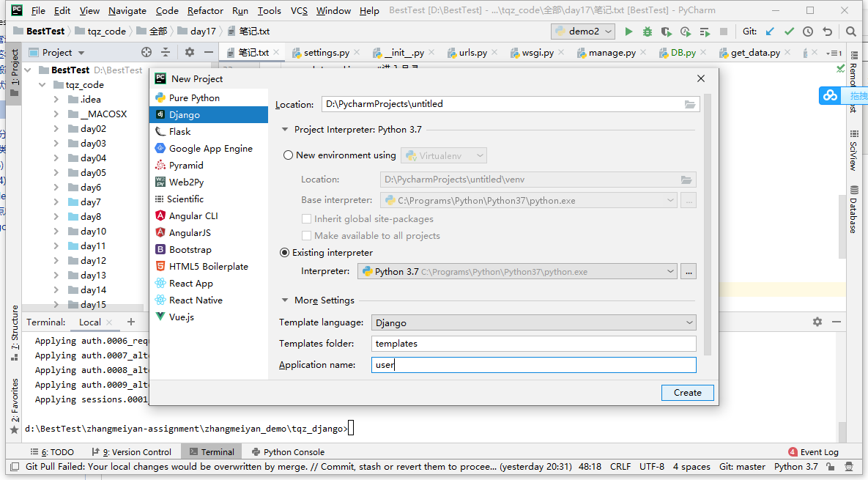Open the demo2 run configuration dropdown

[x=583, y=32]
